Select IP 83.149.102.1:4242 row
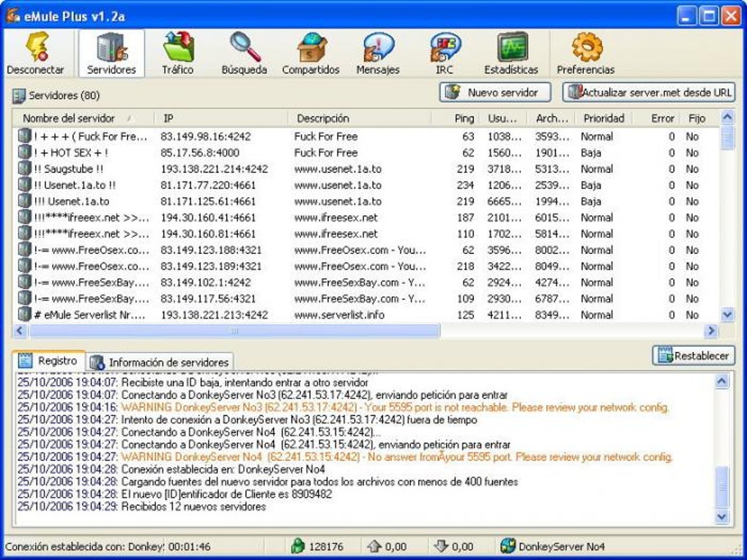The height and width of the screenshot is (560, 747). [366, 282]
